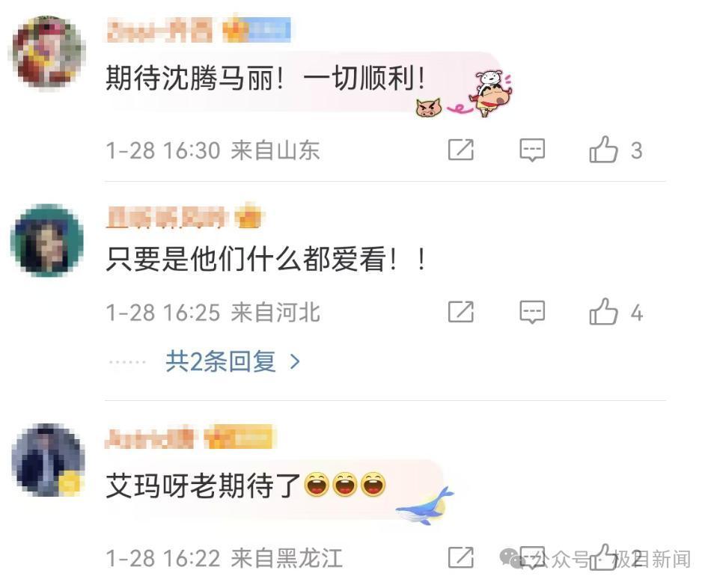Viewport: 714px width, 588px height.
Task: Reply to the Shandong comment via bubble icon
Action: pyautogui.click(x=532, y=150)
